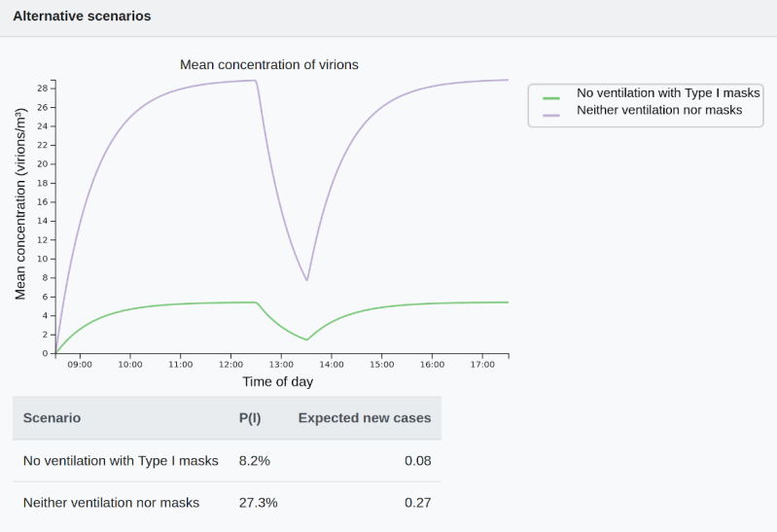
Task: Click the green legend swatch for Type I masks
Action: 551,98
